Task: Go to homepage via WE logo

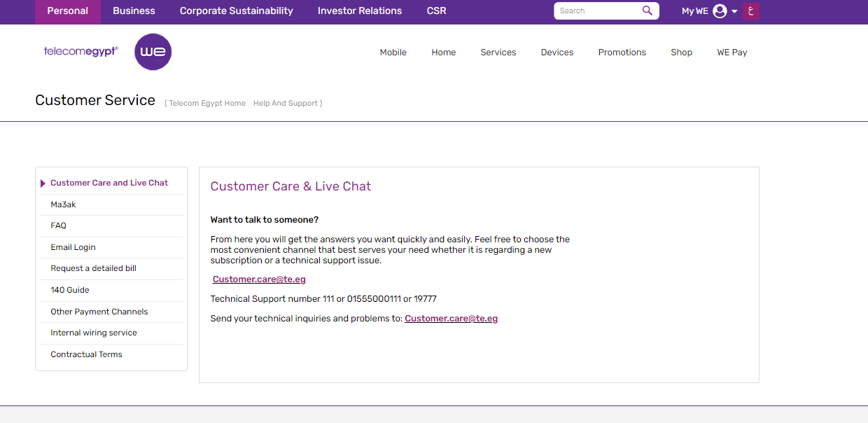Action: [x=153, y=52]
